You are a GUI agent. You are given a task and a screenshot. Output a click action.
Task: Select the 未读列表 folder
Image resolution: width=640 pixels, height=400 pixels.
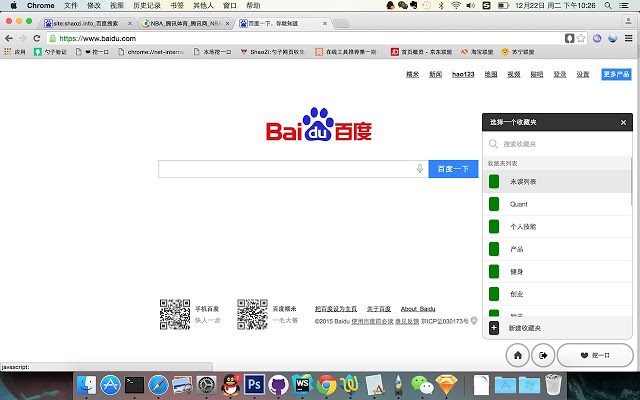pyautogui.click(x=557, y=182)
